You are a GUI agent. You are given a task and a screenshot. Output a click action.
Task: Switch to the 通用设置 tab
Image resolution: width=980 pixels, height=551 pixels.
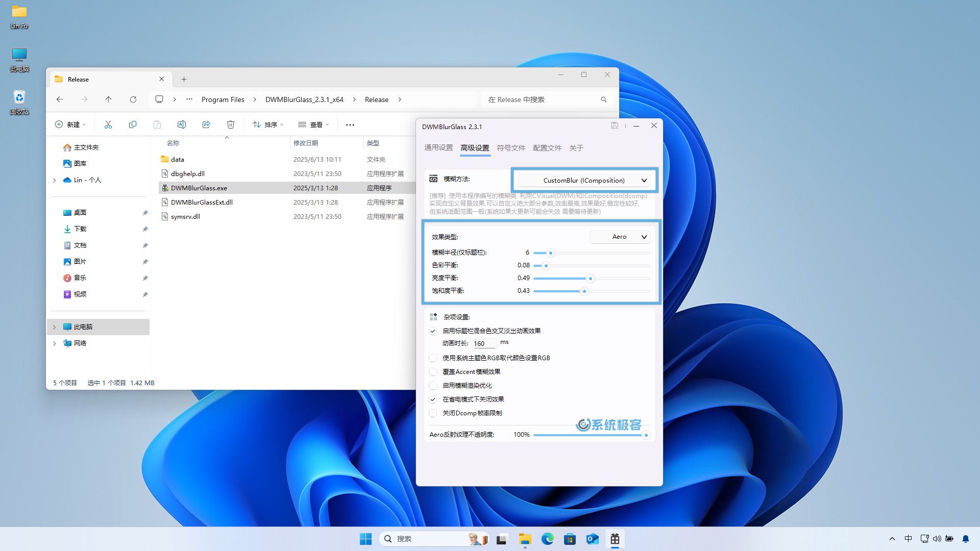438,148
